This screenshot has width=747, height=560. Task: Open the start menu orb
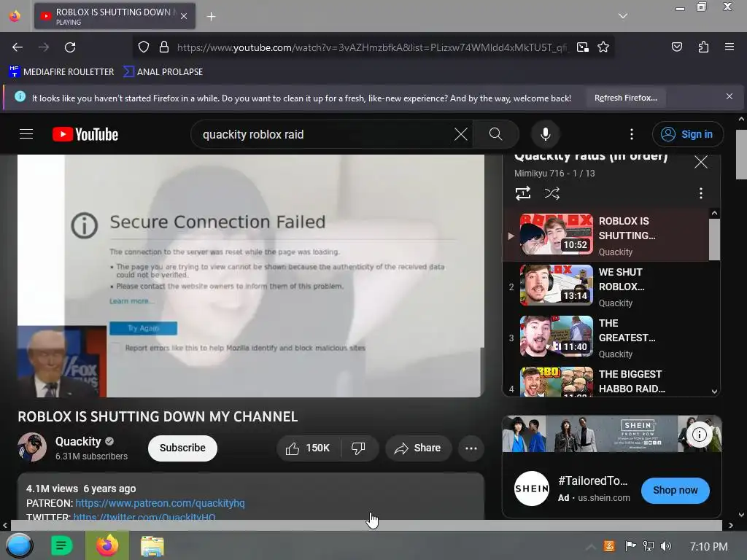pos(20,545)
